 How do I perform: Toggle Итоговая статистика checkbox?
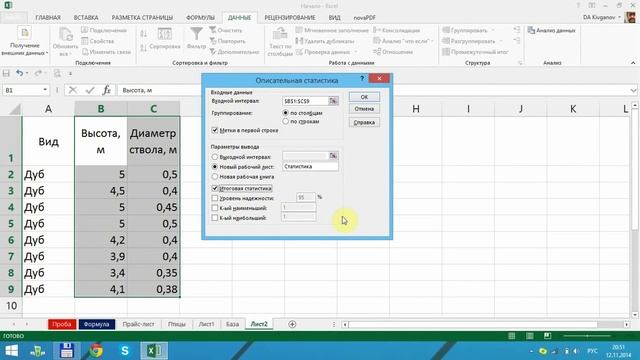click(x=215, y=189)
